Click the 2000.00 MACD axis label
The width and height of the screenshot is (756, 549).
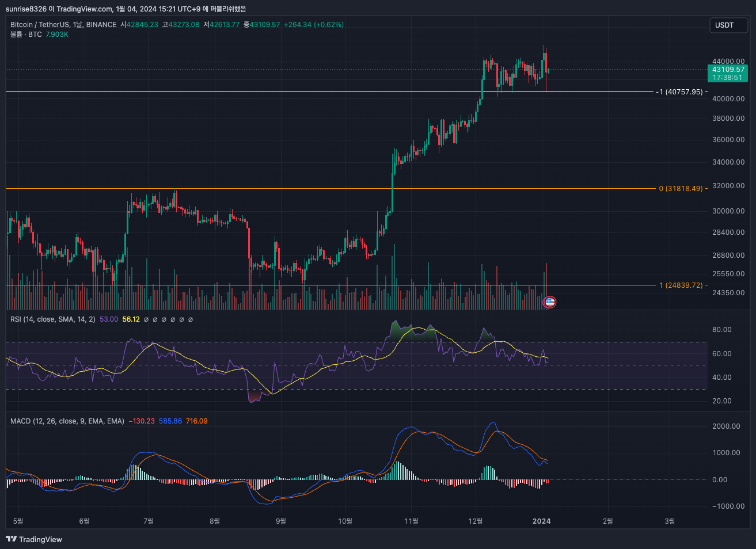pos(727,426)
